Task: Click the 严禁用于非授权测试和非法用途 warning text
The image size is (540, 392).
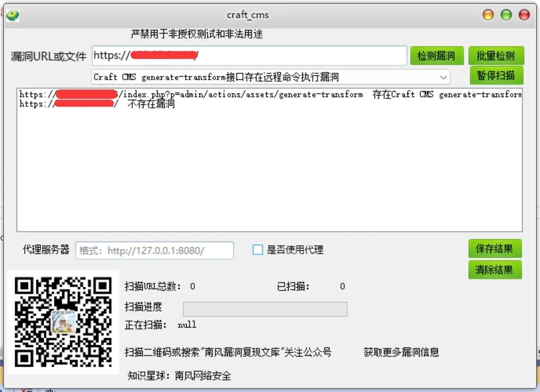Action: [197, 33]
